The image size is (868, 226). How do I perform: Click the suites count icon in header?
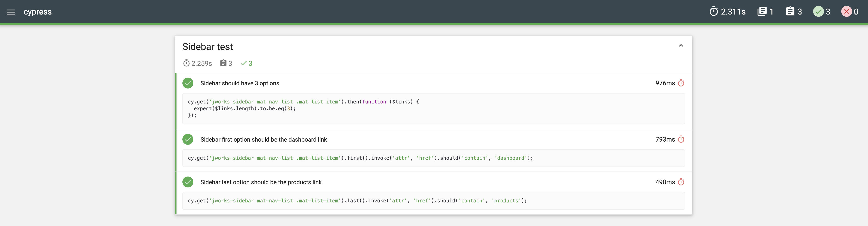[x=762, y=12]
